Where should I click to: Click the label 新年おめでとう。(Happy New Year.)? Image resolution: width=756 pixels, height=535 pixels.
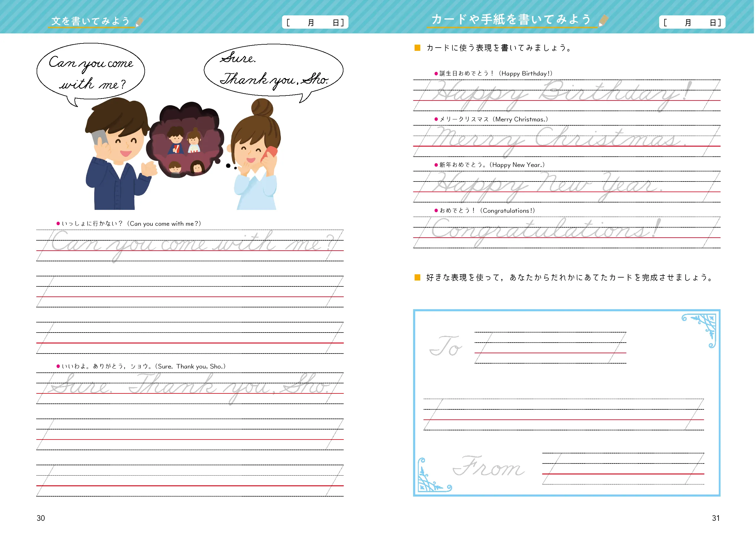click(x=492, y=165)
